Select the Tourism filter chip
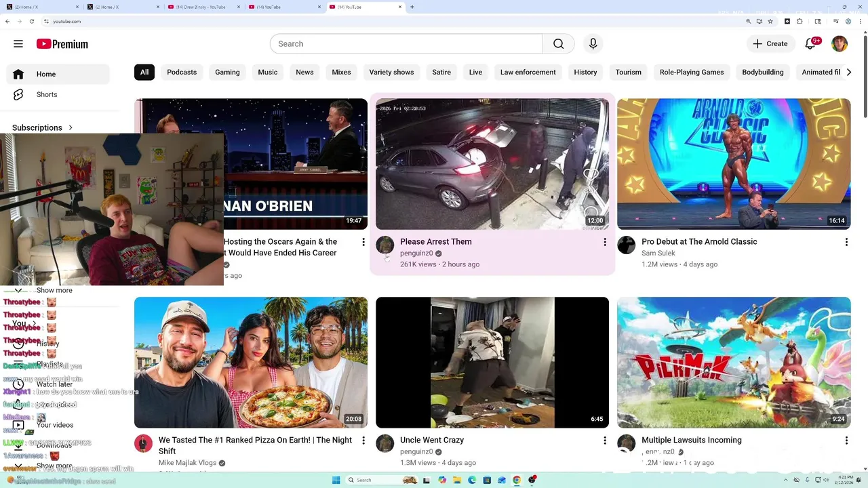The image size is (868, 488). pyautogui.click(x=629, y=72)
